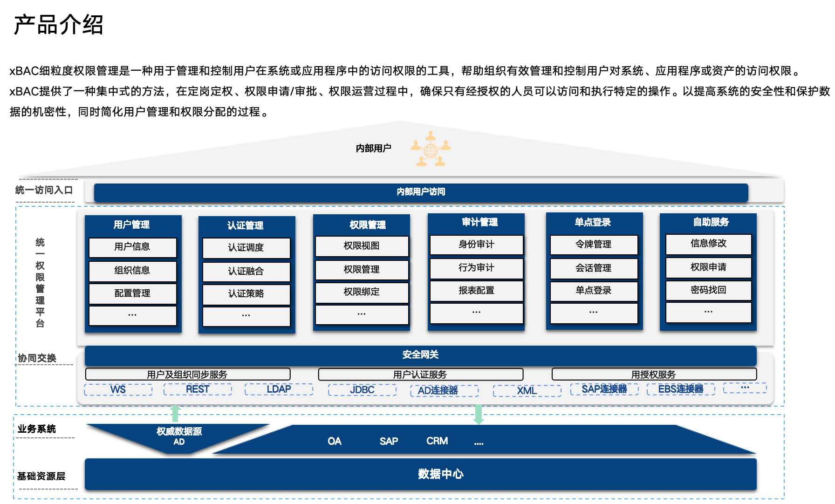
Task: Select the 身份审计 item
Action: [476, 245]
